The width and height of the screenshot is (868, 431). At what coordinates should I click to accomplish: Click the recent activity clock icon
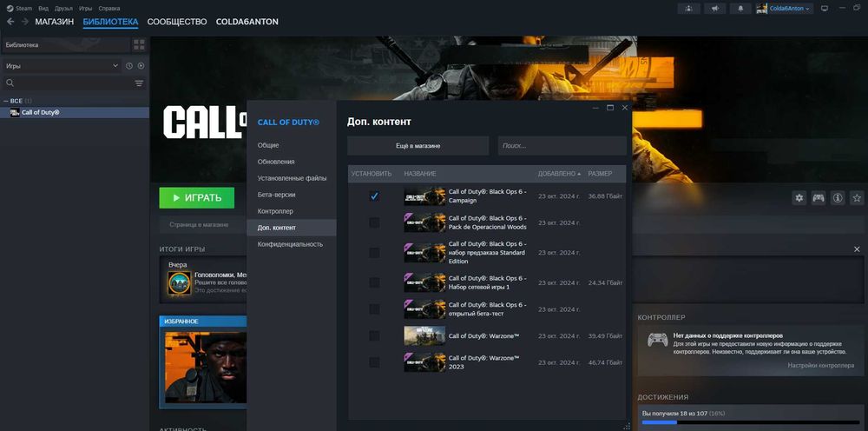coord(129,65)
